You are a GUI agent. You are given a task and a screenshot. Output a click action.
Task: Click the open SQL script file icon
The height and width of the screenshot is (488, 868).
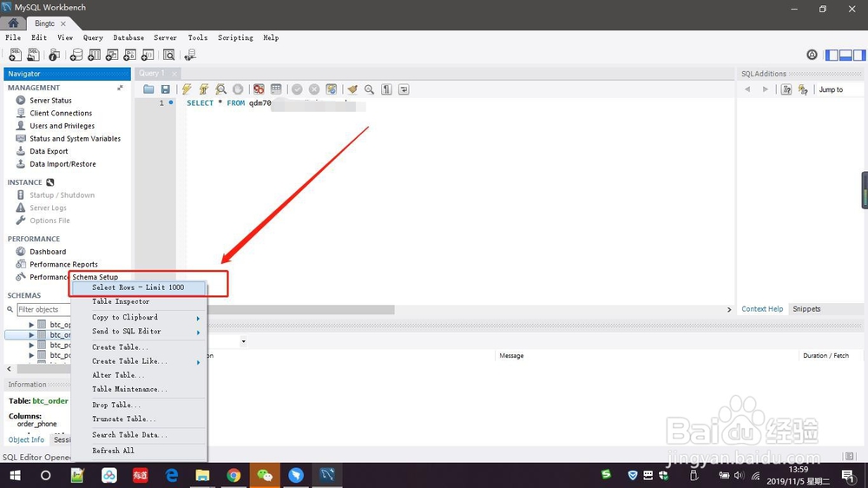pos(33,55)
